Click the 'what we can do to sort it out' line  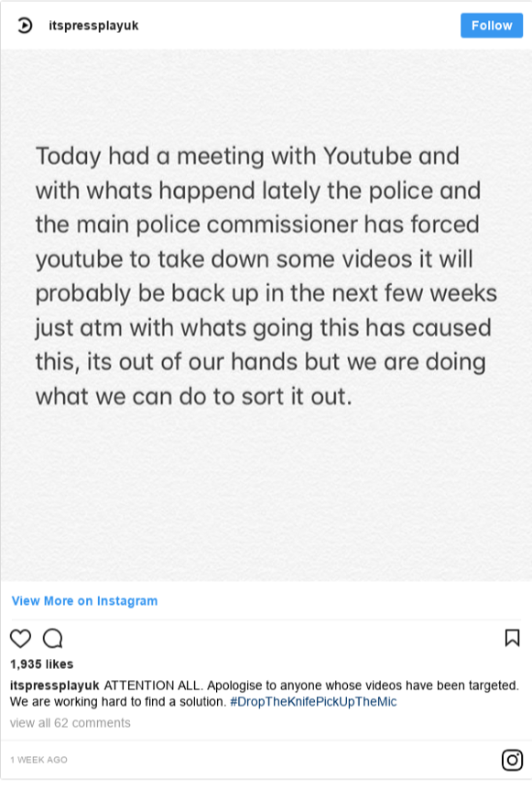[194, 397]
